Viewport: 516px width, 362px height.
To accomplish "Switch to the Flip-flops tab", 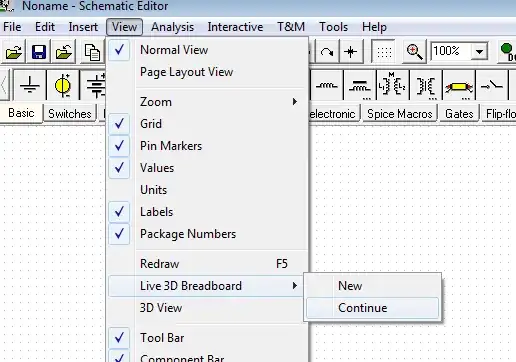I will pyautogui.click(x=499, y=114).
